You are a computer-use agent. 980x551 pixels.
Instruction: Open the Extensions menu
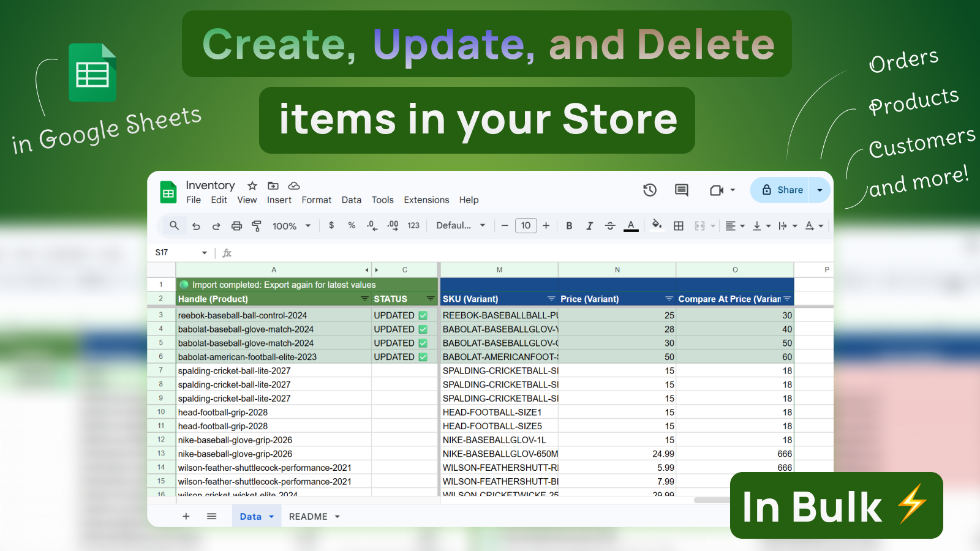(x=426, y=200)
